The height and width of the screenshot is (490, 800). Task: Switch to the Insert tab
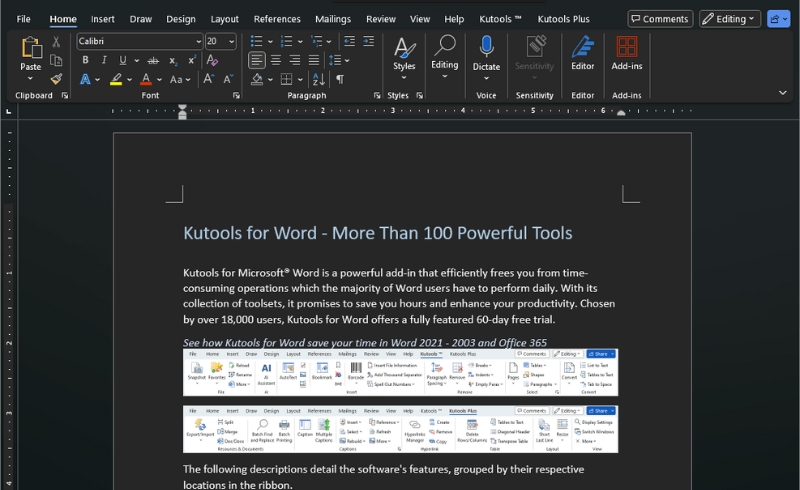(x=103, y=19)
